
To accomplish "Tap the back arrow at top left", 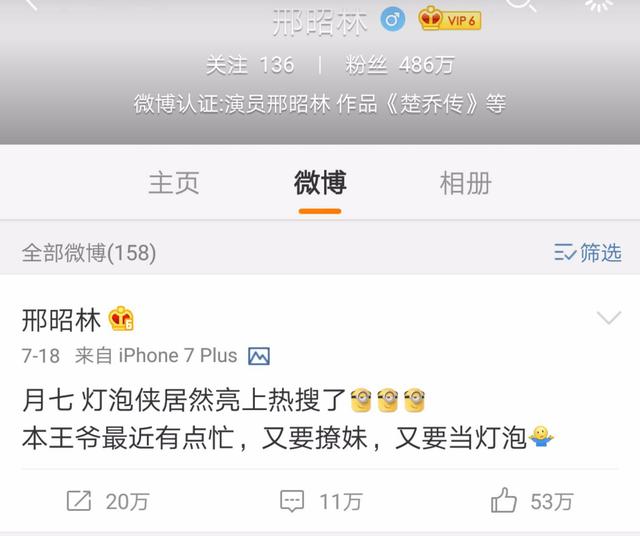I will click(32, 4).
